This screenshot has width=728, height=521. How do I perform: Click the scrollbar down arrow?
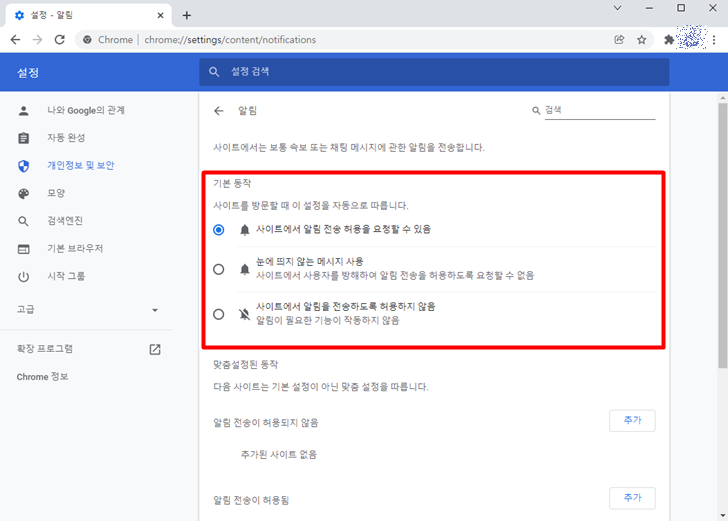722,515
